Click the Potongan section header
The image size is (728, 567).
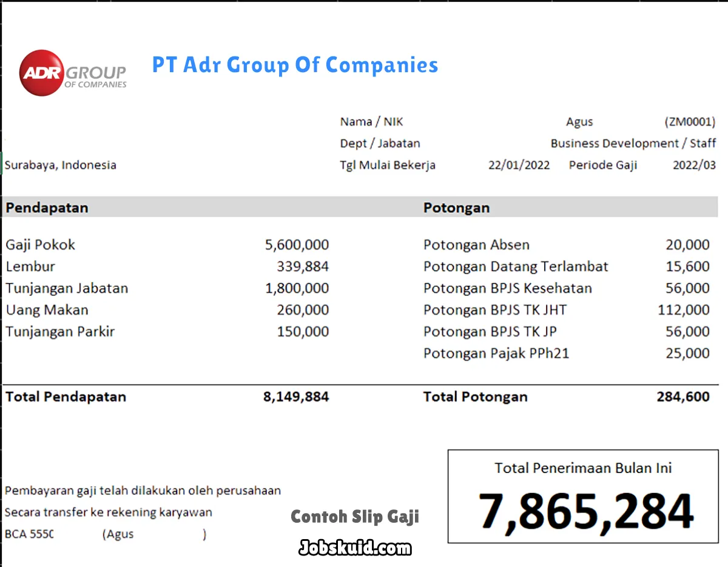tap(456, 207)
